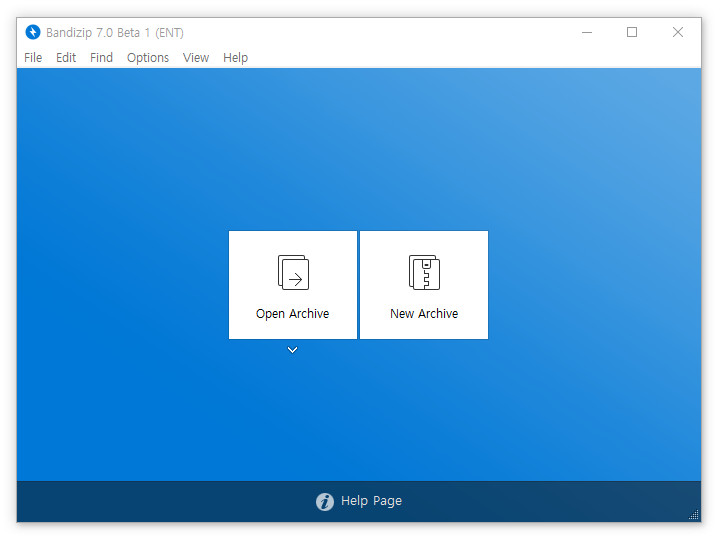Click the Open Archive folder-arrow icon

(x=293, y=272)
